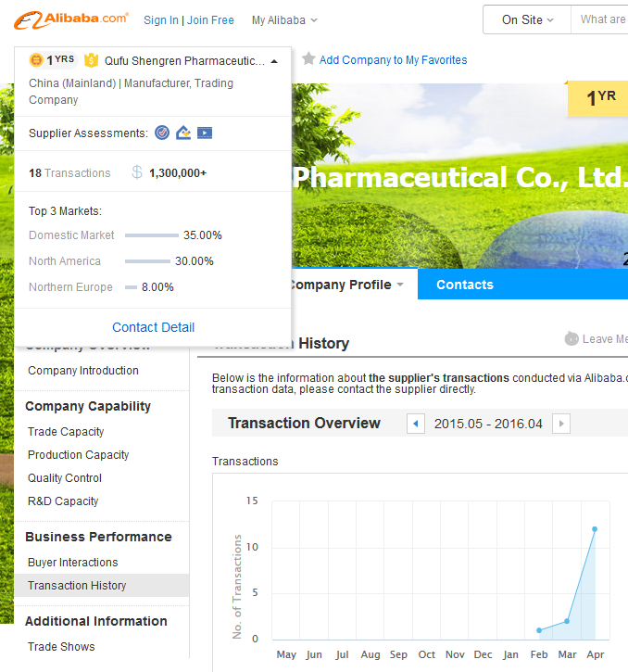Open the Contacts tab

click(x=465, y=285)
